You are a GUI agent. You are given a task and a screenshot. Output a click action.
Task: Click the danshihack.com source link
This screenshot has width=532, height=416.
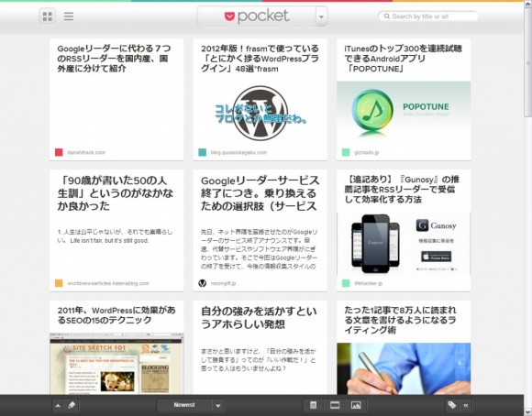pyautogui.click(x=86, y=153)
